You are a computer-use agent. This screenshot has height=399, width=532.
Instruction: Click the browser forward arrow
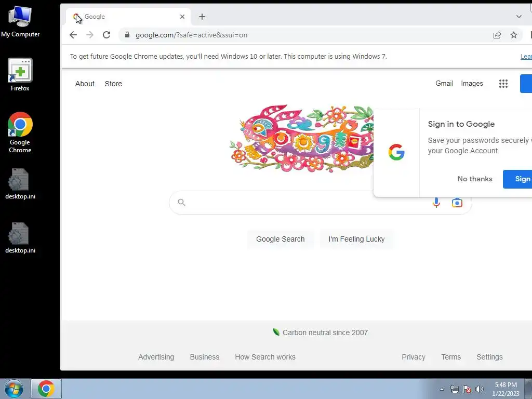coord(89,35)
